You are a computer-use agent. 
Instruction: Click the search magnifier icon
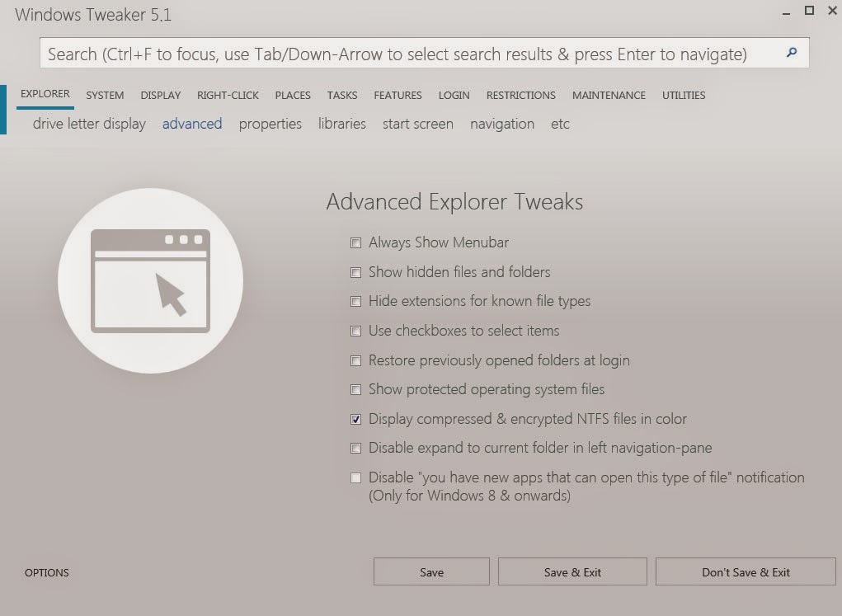click(790, 53)
